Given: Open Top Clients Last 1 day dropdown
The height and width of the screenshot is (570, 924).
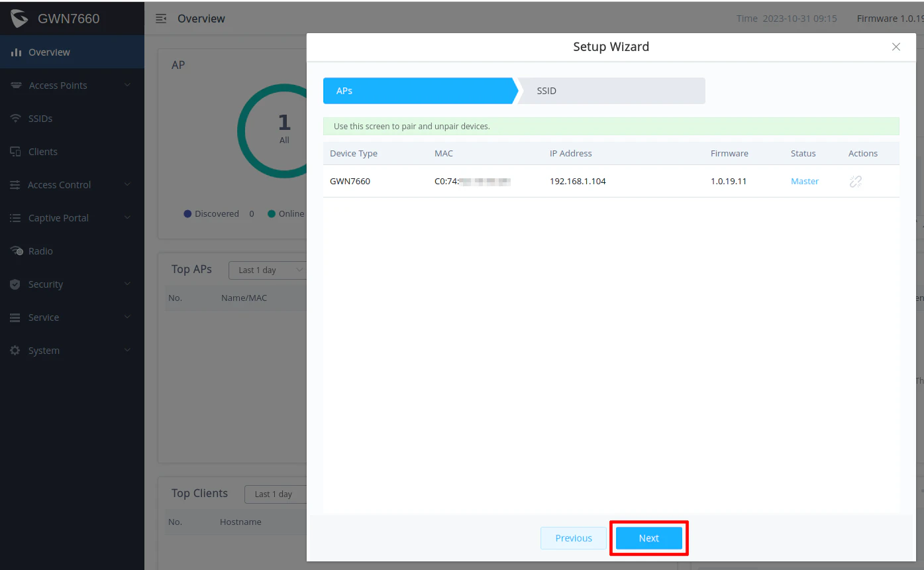Looking at the screenshot, I should click(x=276, y=494).
